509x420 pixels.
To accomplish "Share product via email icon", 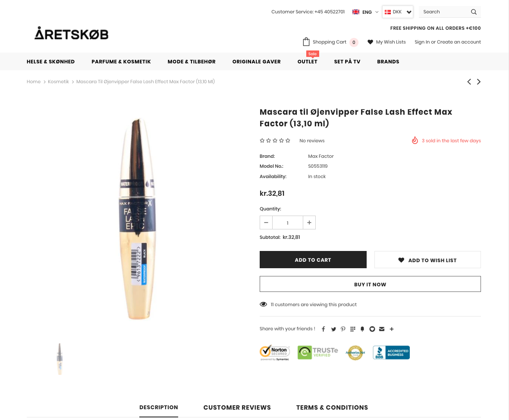I will [x=382, y=329].
